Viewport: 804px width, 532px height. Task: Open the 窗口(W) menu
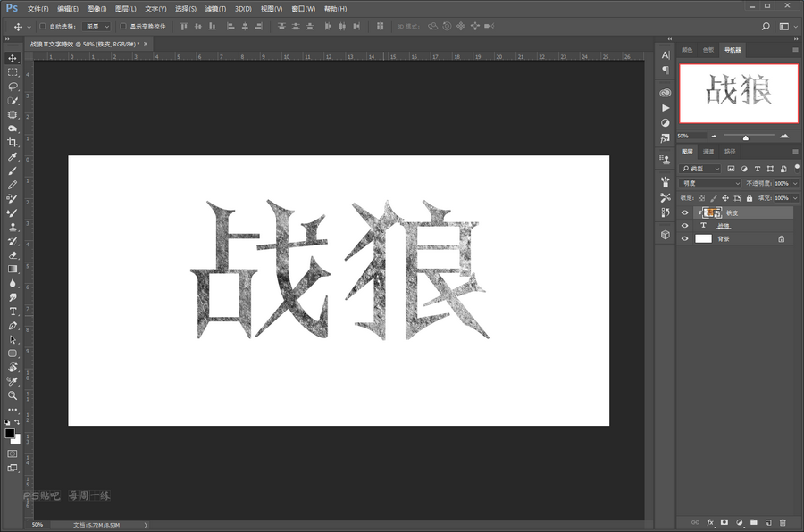tap(304, 9)
